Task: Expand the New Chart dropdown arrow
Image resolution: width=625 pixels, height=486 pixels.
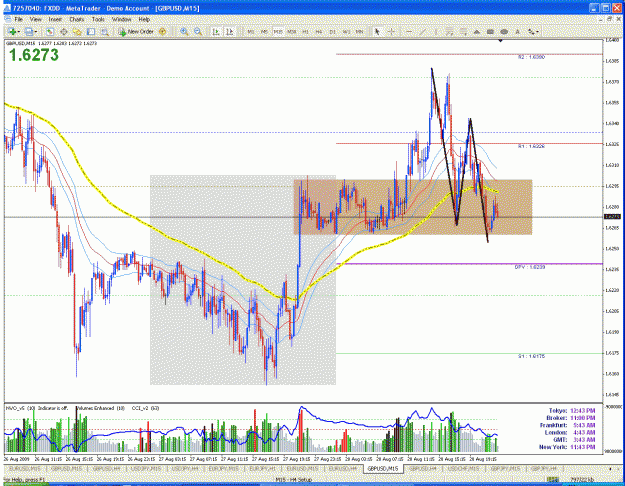Action: tap(19, 31)
